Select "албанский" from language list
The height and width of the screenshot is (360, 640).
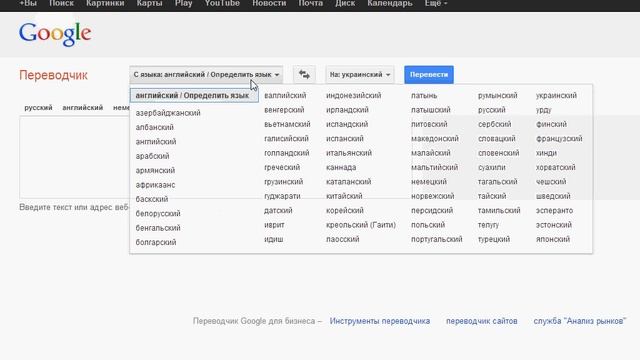[154, 127]
